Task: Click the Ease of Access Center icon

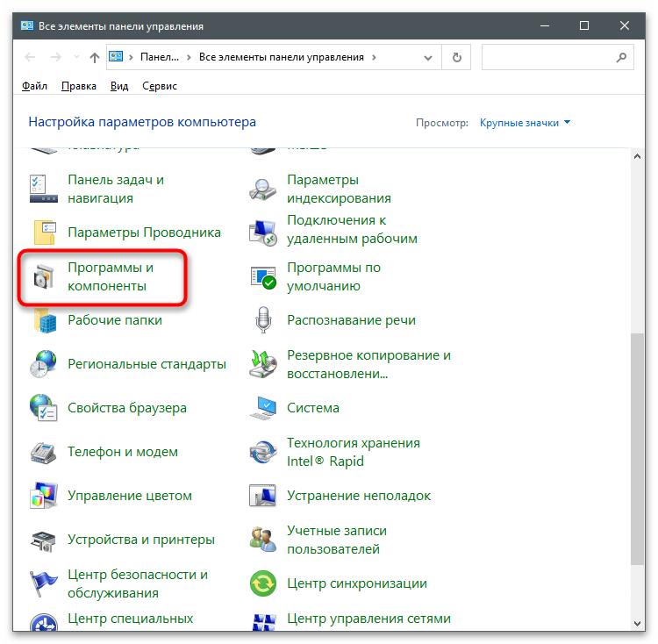Action: 44,622
